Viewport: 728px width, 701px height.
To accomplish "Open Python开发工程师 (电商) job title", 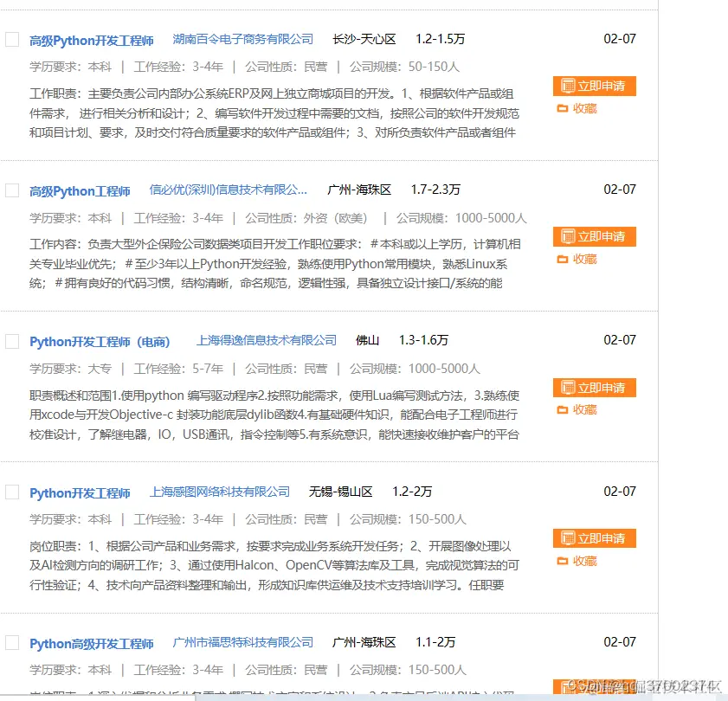I will click(x=100, y=342).
